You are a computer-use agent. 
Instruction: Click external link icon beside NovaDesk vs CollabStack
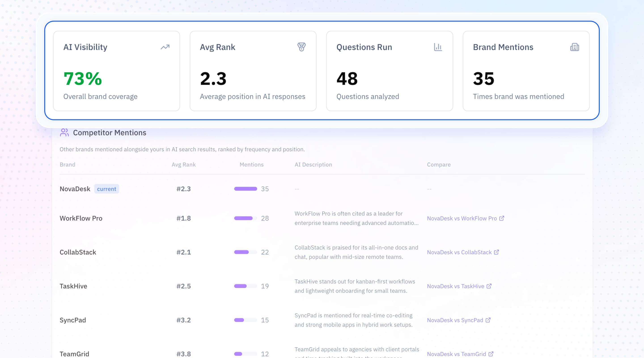click(496, 252)
